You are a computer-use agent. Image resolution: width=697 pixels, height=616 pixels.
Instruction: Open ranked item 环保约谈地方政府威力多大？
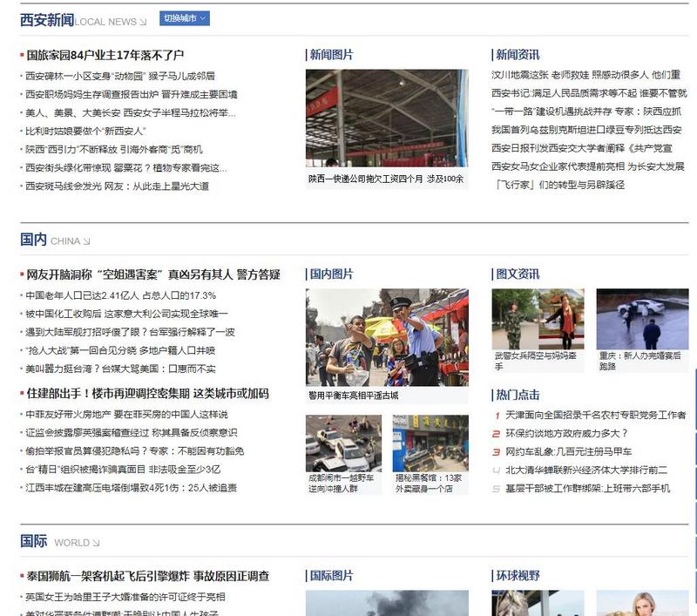coord(566,433)
